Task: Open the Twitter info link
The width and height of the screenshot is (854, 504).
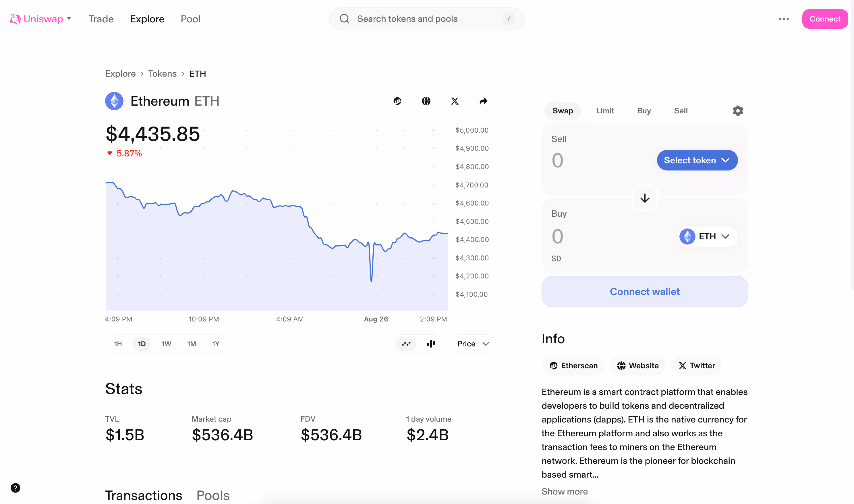Action: coord(697,365)
